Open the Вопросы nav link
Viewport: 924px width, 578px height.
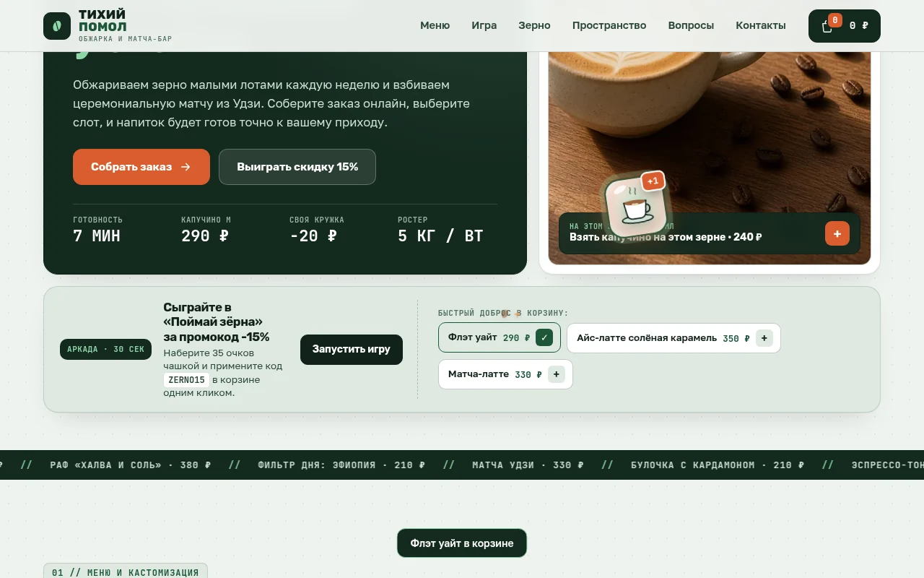pos(691,25)
